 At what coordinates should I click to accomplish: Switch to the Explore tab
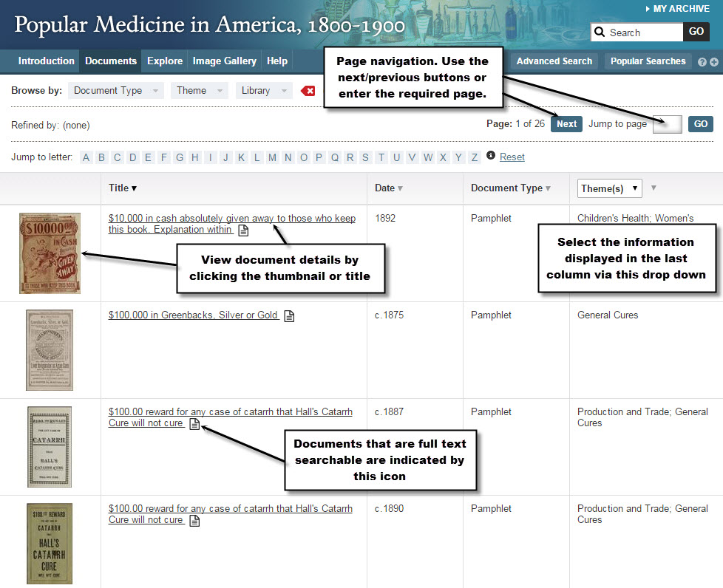coord(164,61)
